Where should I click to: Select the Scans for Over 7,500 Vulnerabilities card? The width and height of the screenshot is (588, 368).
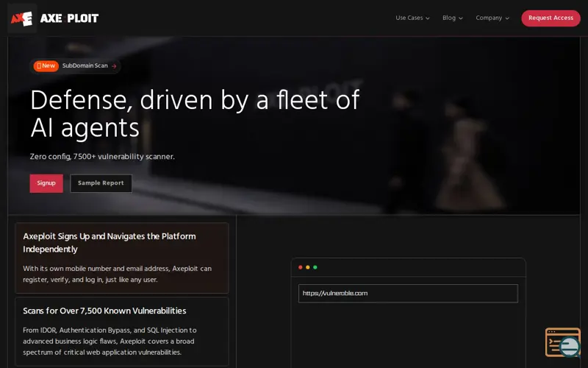[121, 332]
